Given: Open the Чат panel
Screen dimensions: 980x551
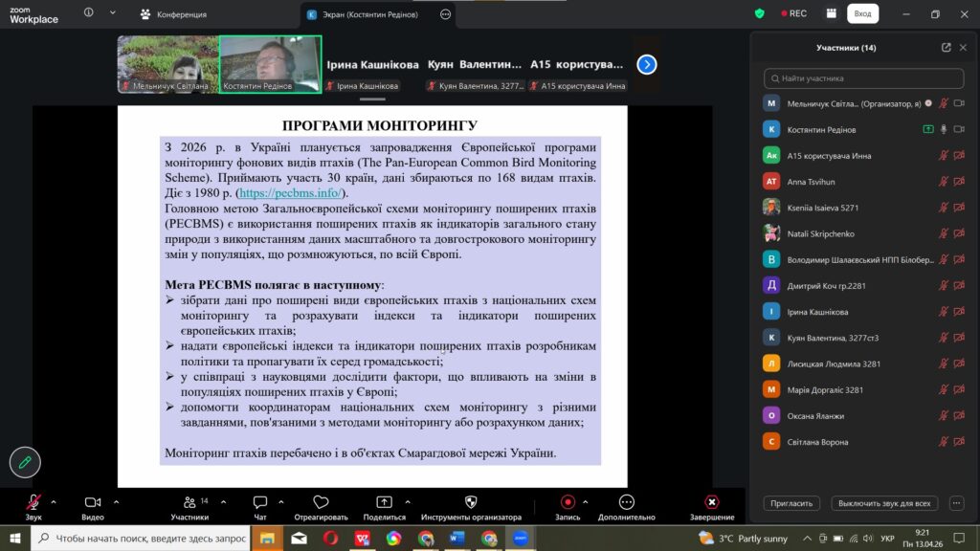Looking at the screenshot, I should point(260,502).
